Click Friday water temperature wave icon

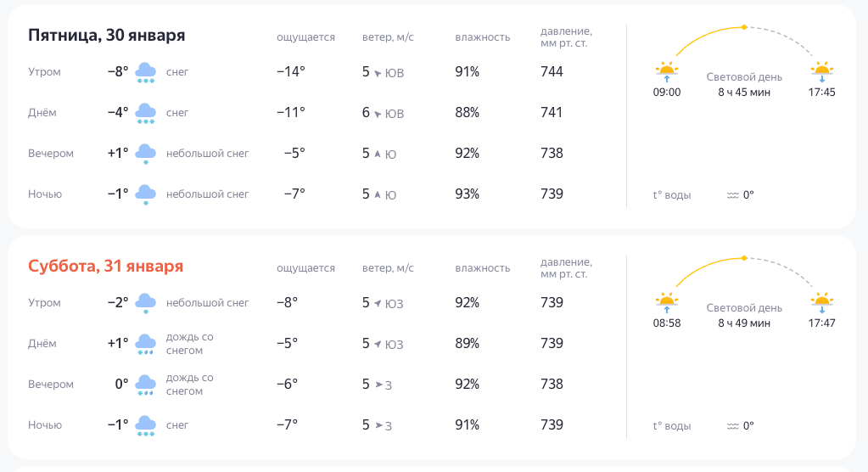tap(732, 195)
